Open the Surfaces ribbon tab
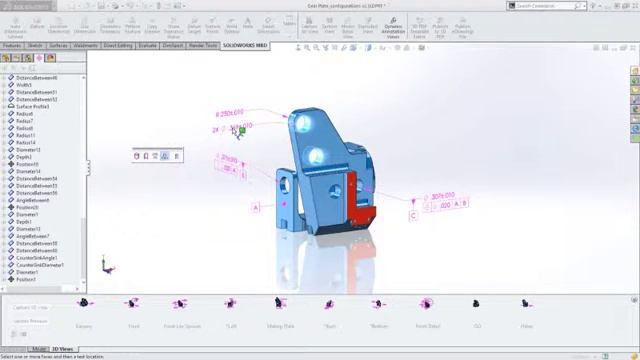The height and width of the screenshot is (360, 640). [x=58, y=46]
